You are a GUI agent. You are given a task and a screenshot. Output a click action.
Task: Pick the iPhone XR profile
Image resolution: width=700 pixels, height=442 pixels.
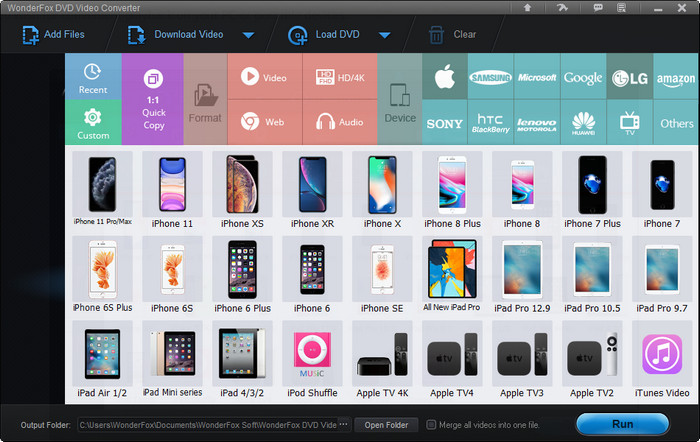tap(312, 189)
